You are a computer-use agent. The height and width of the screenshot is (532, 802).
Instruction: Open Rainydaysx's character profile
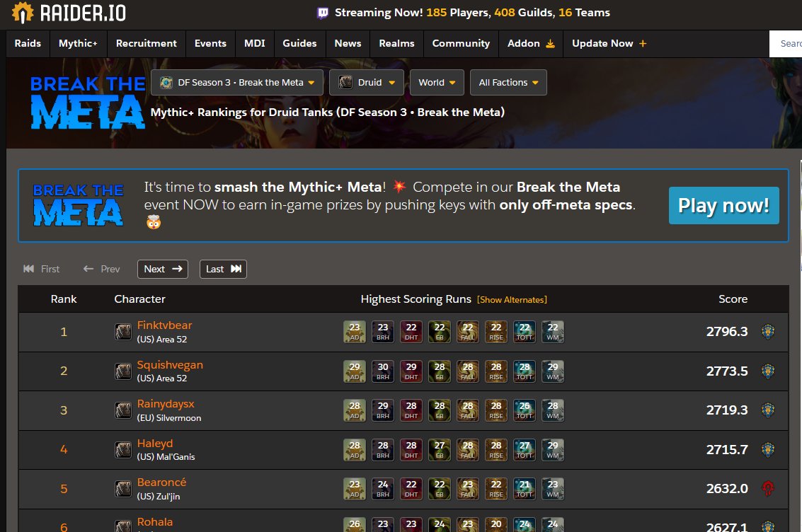click(x=166, y=404)
